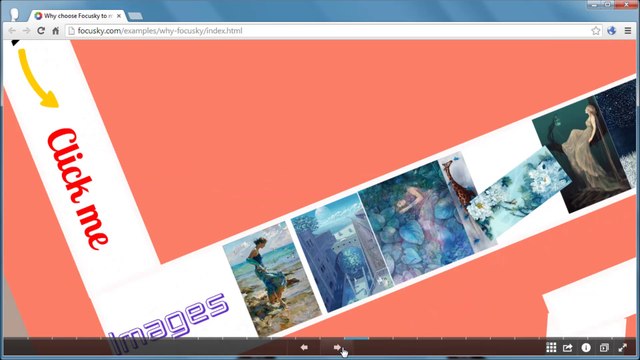
Task: Open the sleeping girl in leaves image
Action: click(416, 222)
